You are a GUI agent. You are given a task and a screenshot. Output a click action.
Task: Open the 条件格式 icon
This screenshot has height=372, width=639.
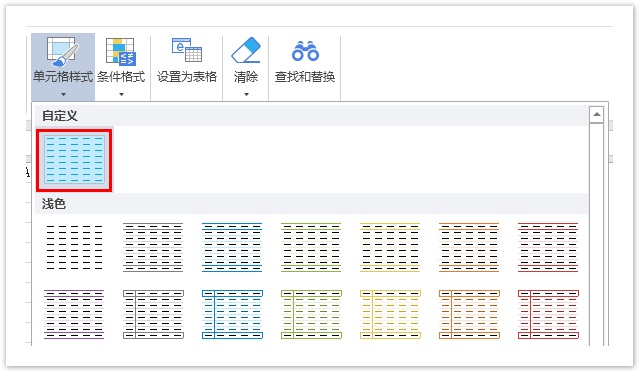(121, 51)
